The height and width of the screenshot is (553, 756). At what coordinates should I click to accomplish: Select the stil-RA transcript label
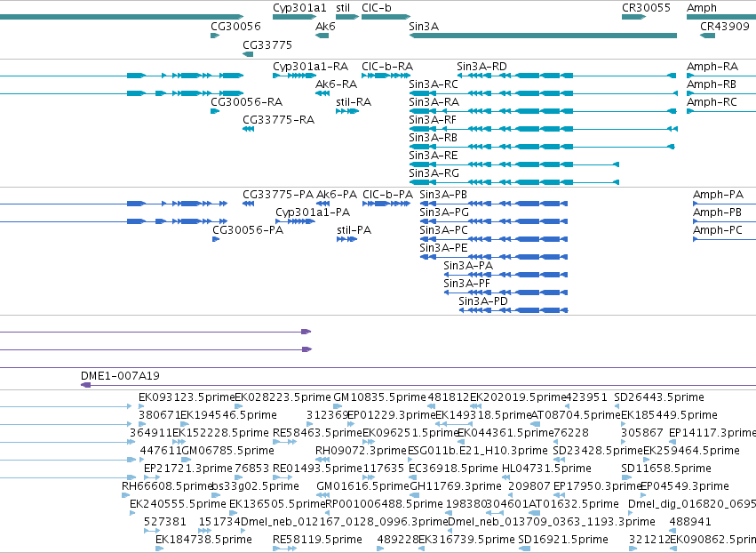pyautogui.click(x=354, y=102)
